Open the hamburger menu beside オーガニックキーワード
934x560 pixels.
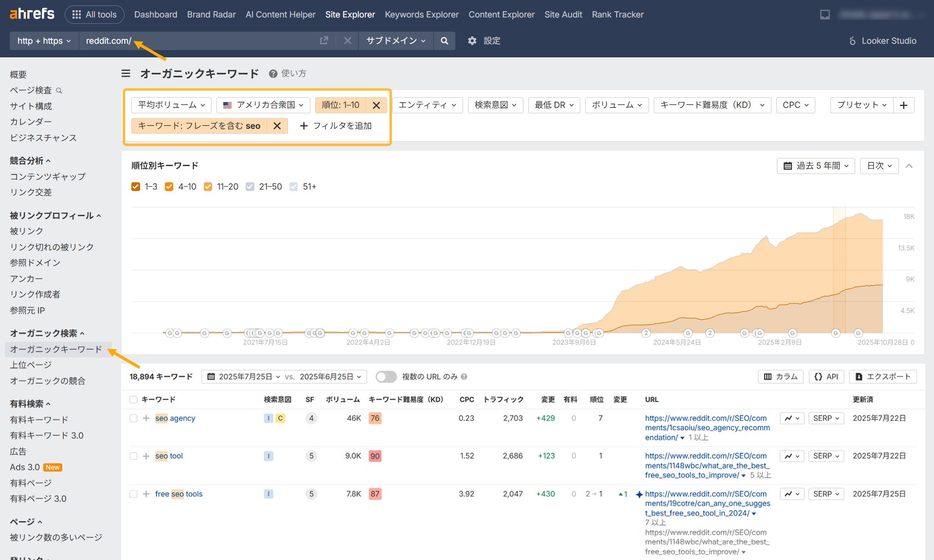tap(126, 73)
